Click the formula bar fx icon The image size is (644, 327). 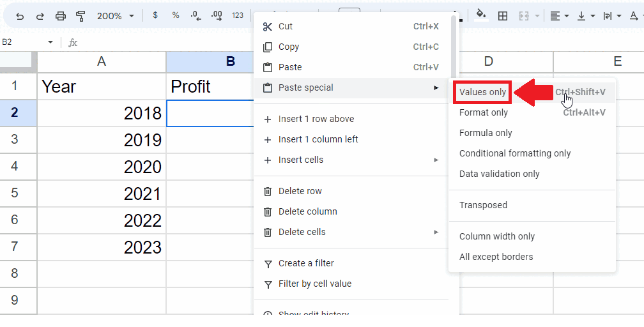point(73,43)
